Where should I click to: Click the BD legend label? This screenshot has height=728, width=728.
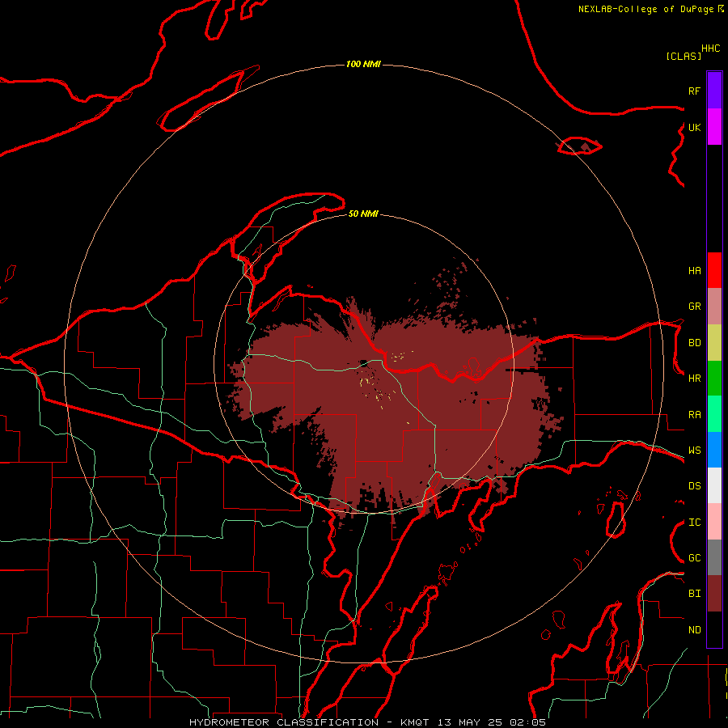click(x=695, y=342)
